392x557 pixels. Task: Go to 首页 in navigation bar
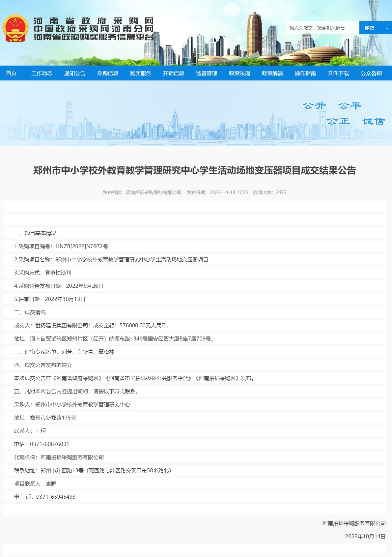(11, 73)
